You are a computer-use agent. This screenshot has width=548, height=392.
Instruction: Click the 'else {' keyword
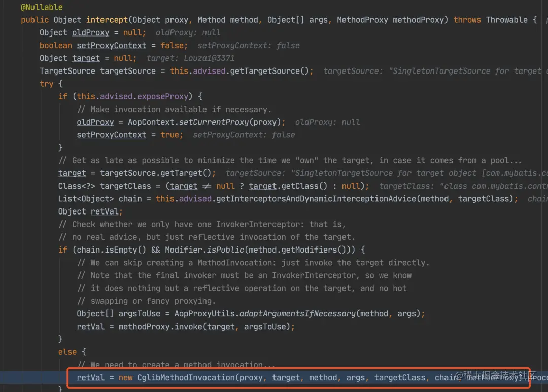coord(72,352)
